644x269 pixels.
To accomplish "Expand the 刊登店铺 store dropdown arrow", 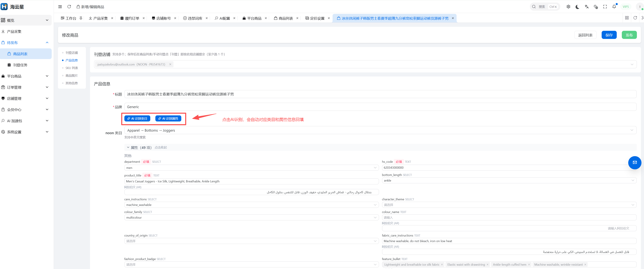I will pos(632,64).
